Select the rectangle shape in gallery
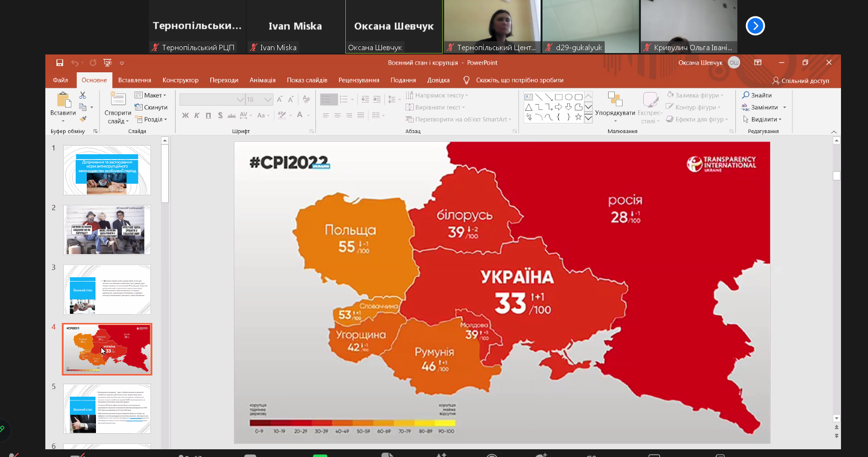 pyautogui.click(x=559, y=97)
